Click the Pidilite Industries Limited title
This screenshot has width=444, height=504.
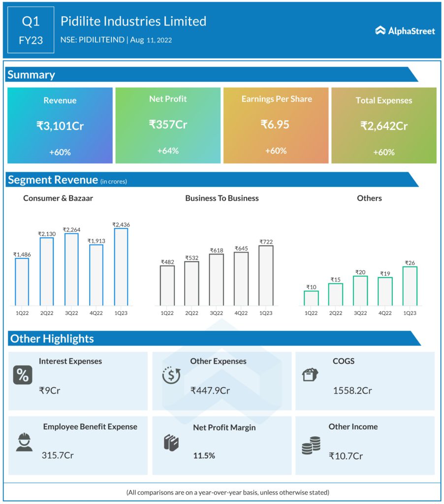click(133, 21)
